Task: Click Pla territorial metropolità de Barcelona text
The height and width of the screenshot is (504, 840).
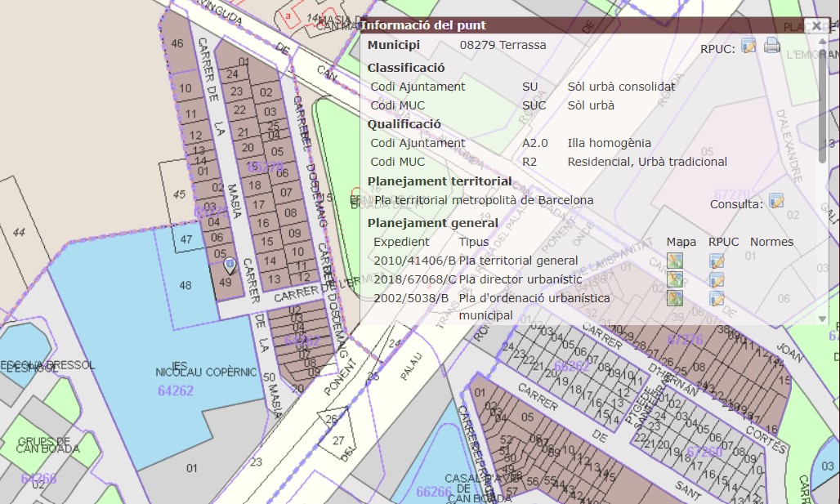Action: pyautogui.click(x=484, y=200)
